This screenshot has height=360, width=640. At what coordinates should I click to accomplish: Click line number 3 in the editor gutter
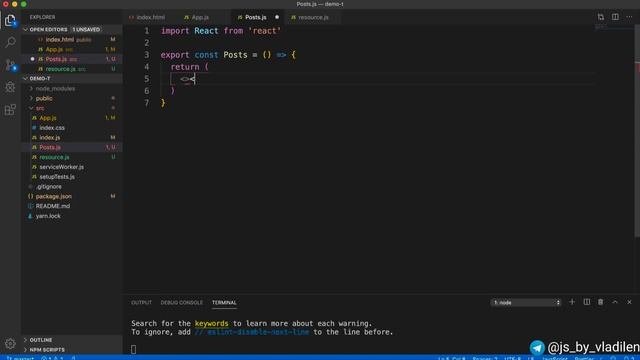(147, 55)
